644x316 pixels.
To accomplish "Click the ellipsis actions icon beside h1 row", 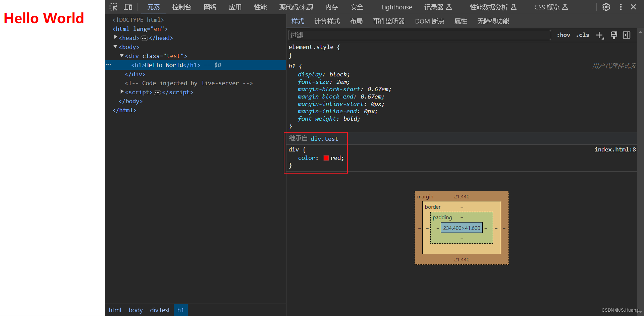I will 109,65.
